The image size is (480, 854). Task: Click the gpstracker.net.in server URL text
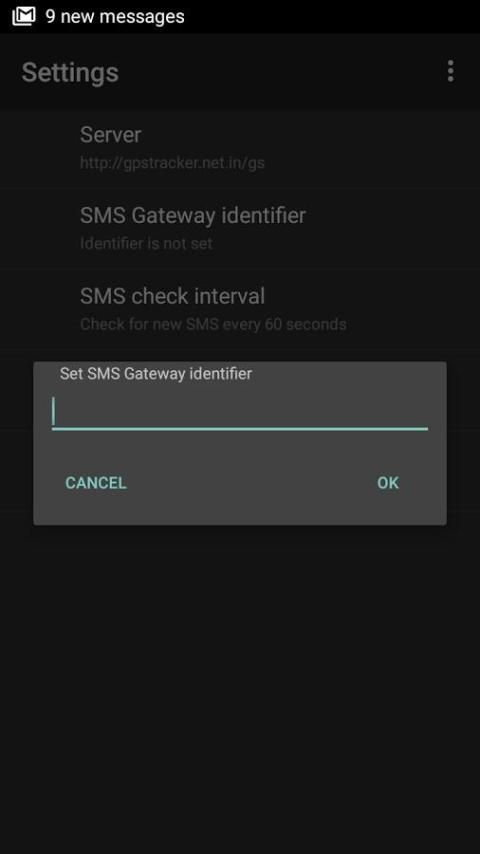[x=172, y=163]
